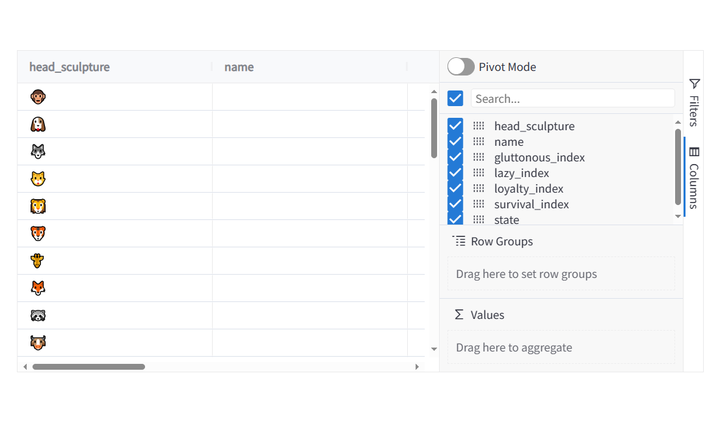Click the grid horizontal scrollbar thumb

pyautogui.click(x=88, y=367)
